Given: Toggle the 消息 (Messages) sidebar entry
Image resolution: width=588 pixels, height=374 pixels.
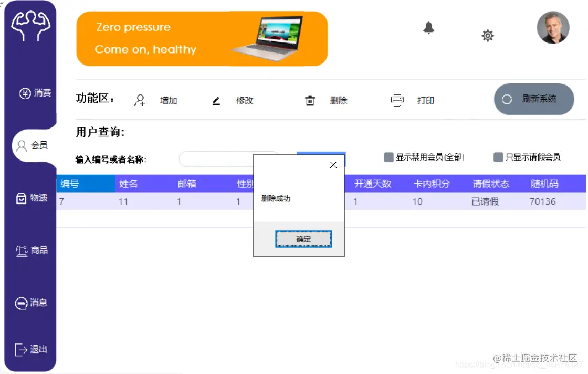Looking at the screenshot, I should coord(31,303).
